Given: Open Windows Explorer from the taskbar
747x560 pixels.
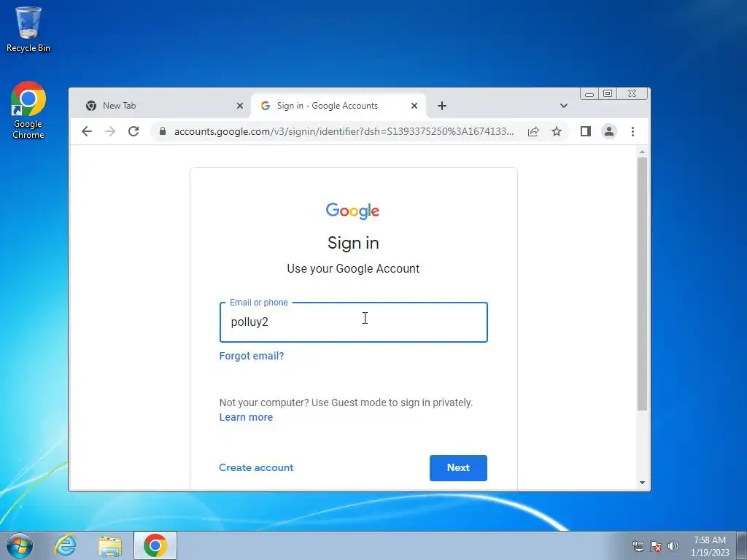Looking at the screenshot, I should coord(110,545).
